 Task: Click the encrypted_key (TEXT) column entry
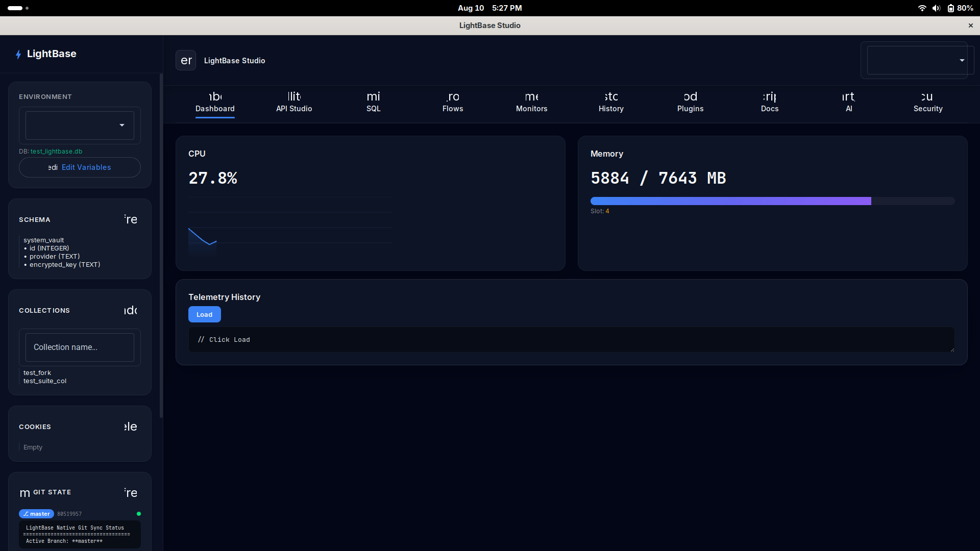62,264
